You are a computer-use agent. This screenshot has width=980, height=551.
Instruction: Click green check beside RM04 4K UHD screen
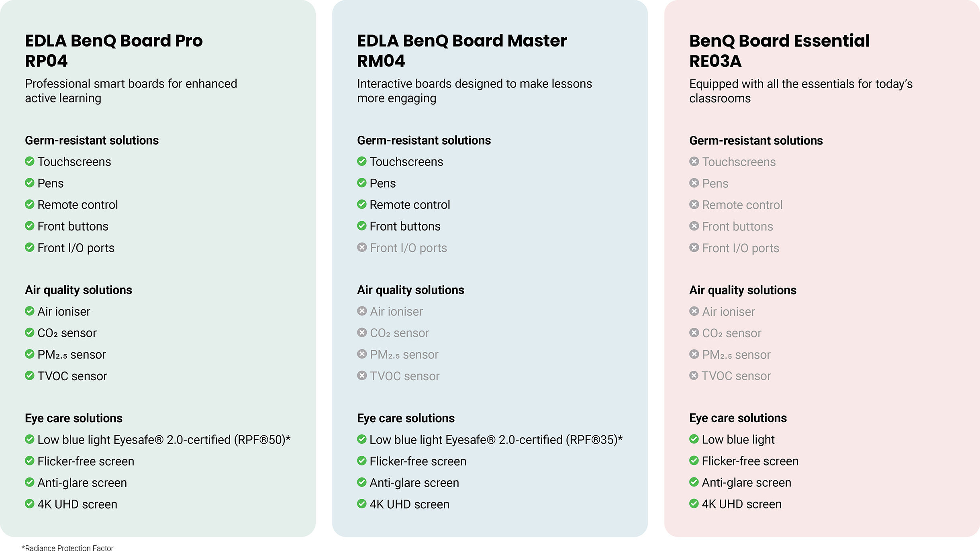tap(362, 503)
